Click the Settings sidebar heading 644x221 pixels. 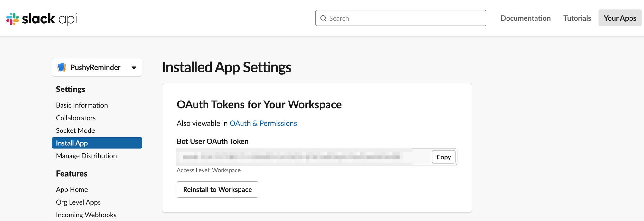71,89
